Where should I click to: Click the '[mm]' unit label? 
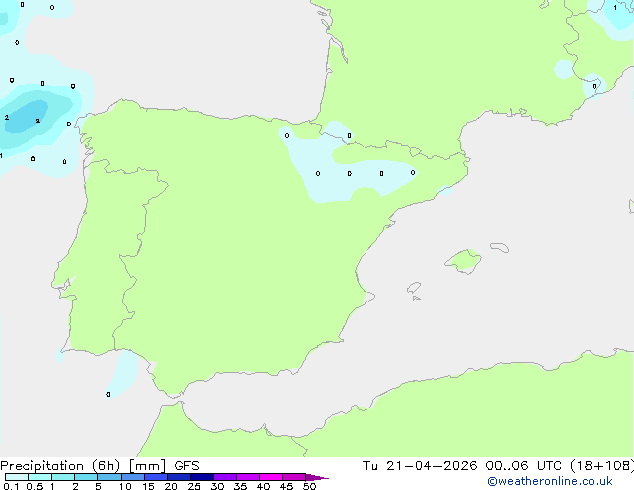click(147, 466)
